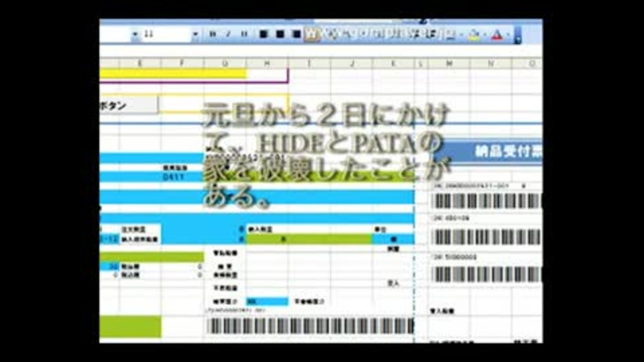Apply Align Right to the cell
This screenshot has height=362, width=644.
click(296, 34)
